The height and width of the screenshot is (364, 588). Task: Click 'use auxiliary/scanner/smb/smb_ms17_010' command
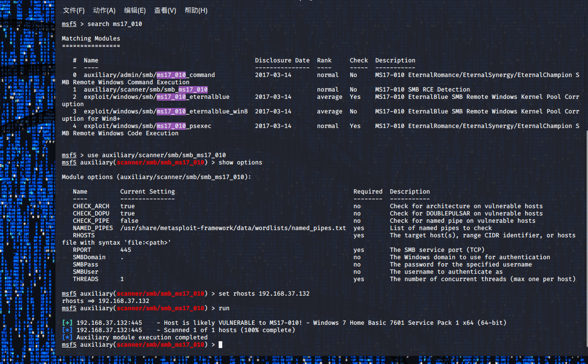(x=157, y=155)
